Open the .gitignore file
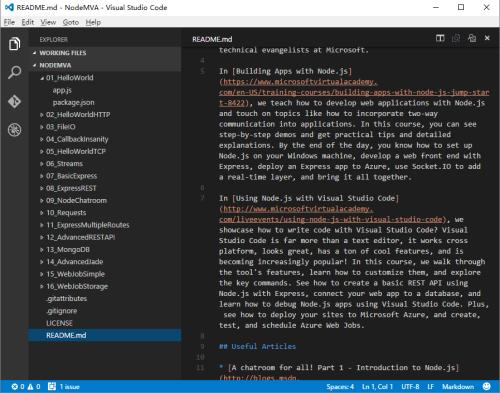This screenshot has height=393, width=500. (105, 311)
